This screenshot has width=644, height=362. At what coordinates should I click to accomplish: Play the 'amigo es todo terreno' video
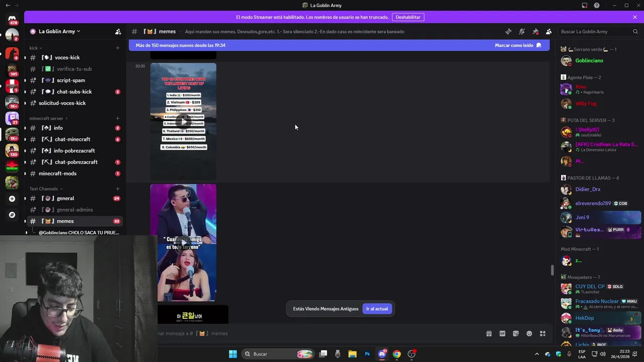(183, 243)
